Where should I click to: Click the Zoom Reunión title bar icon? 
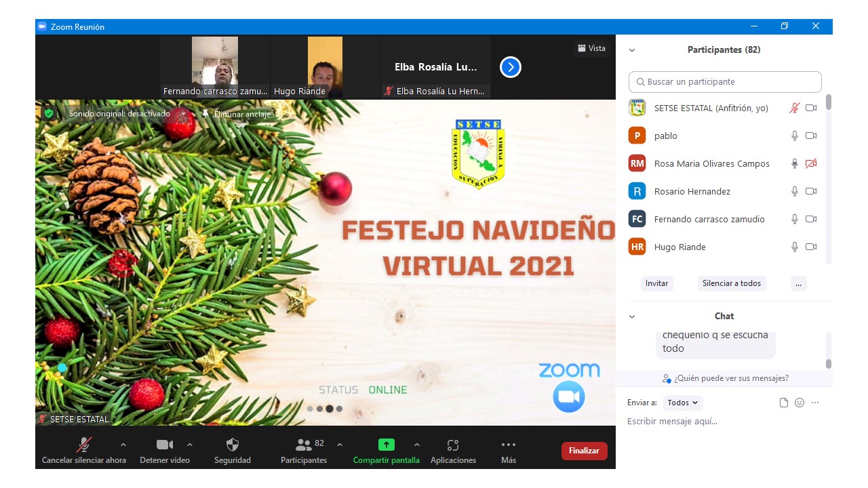[x=41, y=26]
